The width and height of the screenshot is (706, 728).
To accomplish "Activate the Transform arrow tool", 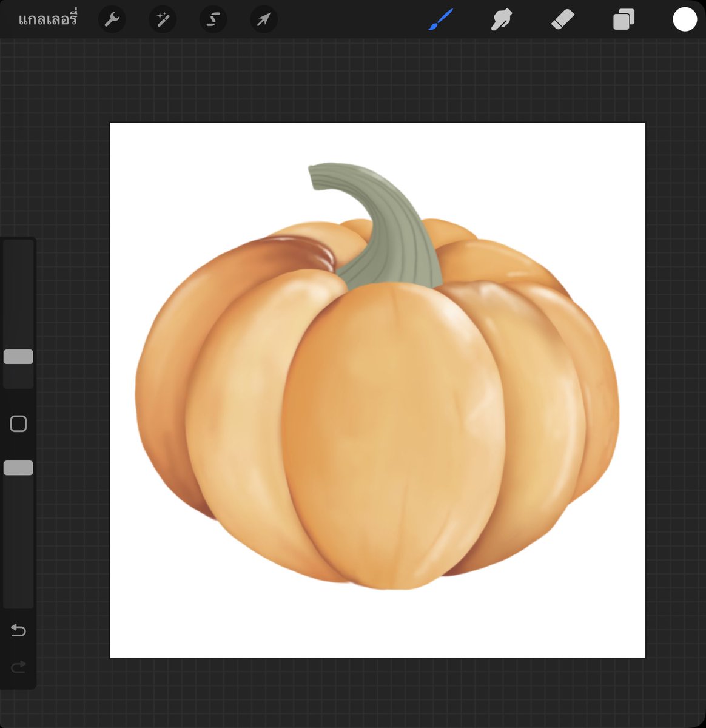I will tap(264, 20).
